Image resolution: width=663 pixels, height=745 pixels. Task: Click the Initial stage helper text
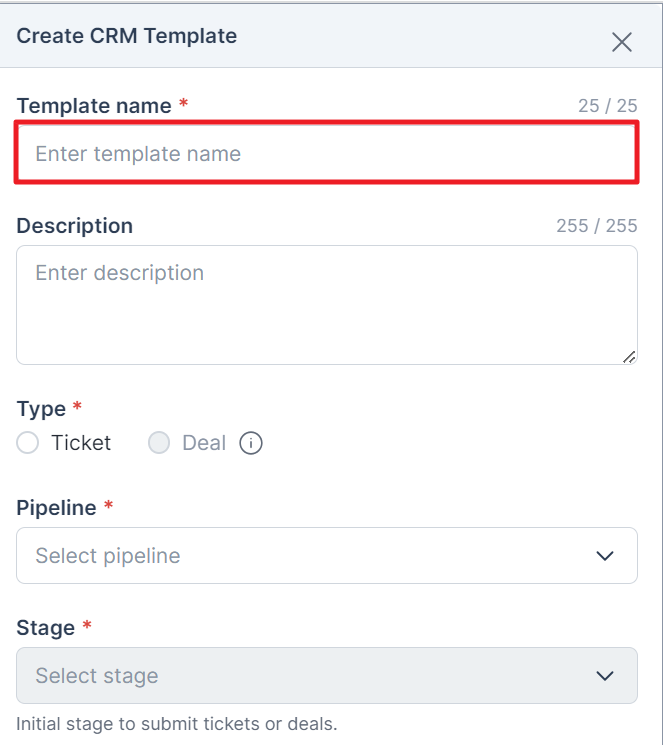pyautogui.click(x=177, y=724)
